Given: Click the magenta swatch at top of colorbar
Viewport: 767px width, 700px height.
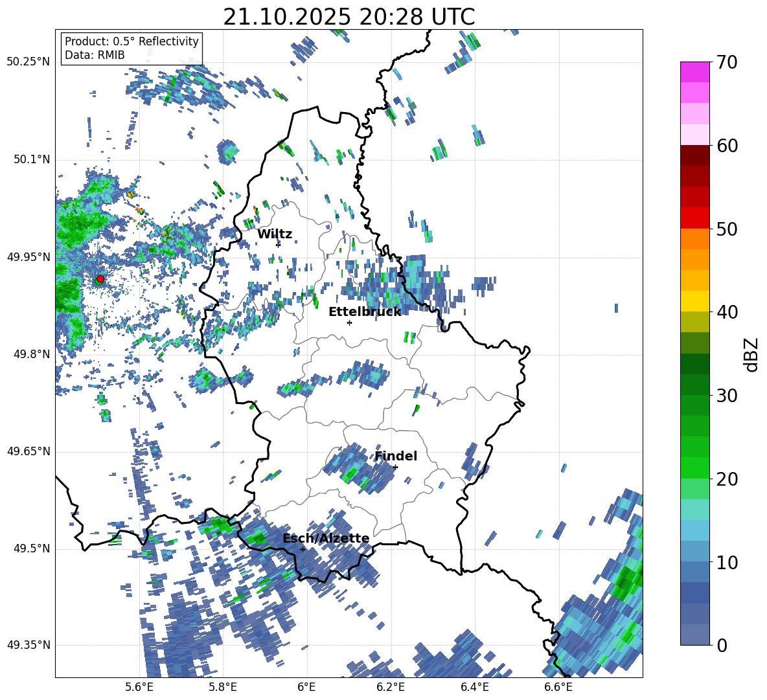Looking at the screenshot, I should [694, 72].
